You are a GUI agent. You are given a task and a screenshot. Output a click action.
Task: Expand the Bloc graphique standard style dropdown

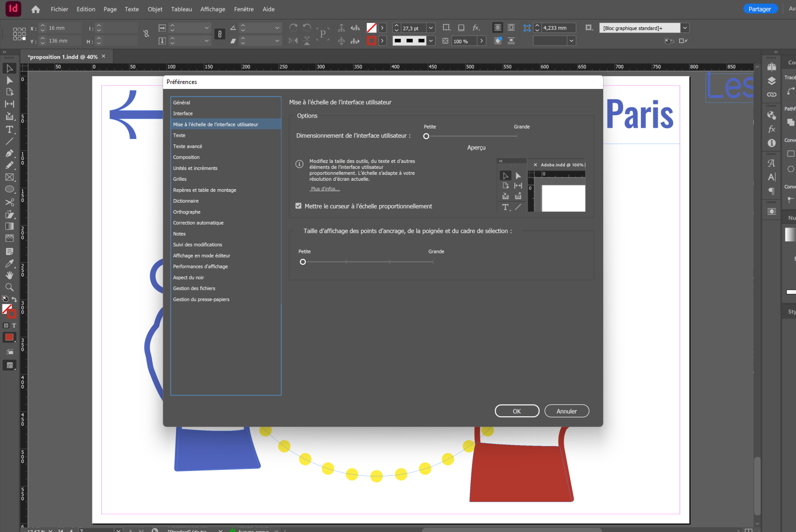point(685,28)
